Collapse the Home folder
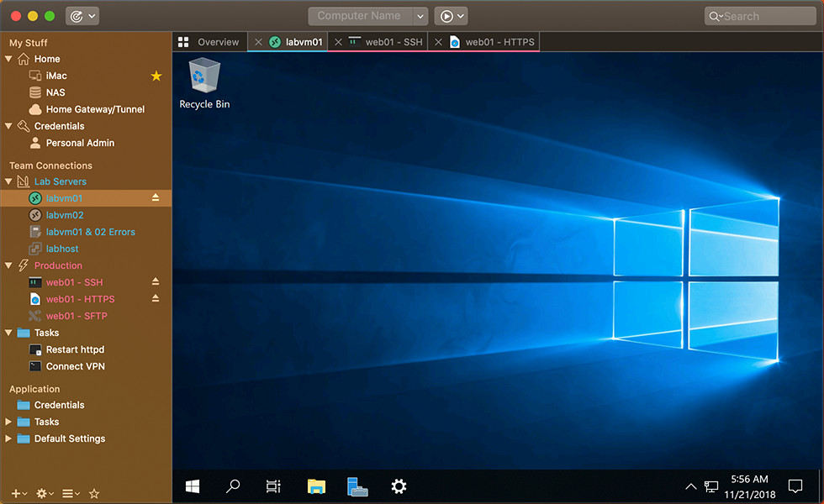This screenshot has width=824, height=504. click(x=8, y=59)
